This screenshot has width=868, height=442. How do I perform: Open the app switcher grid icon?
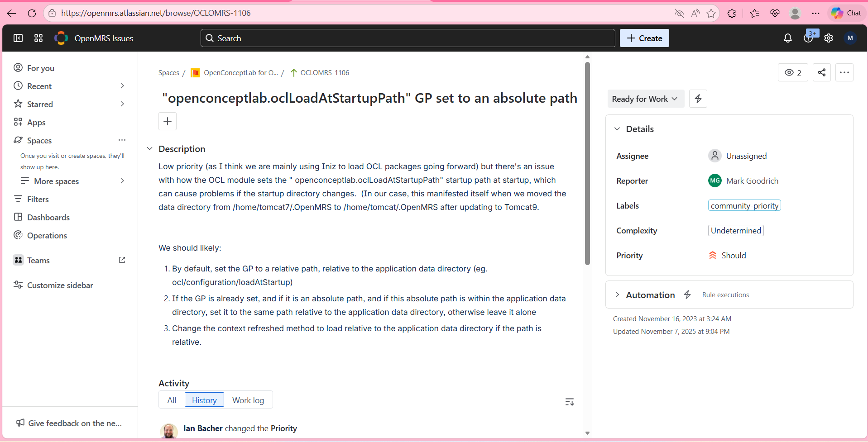tap(38, 38)
